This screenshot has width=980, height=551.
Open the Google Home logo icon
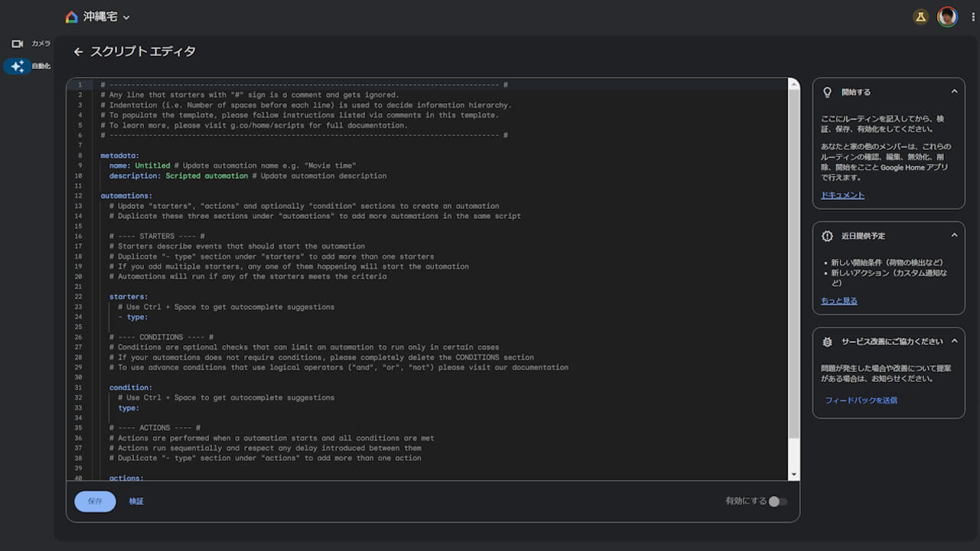click(x=72, y=17)
